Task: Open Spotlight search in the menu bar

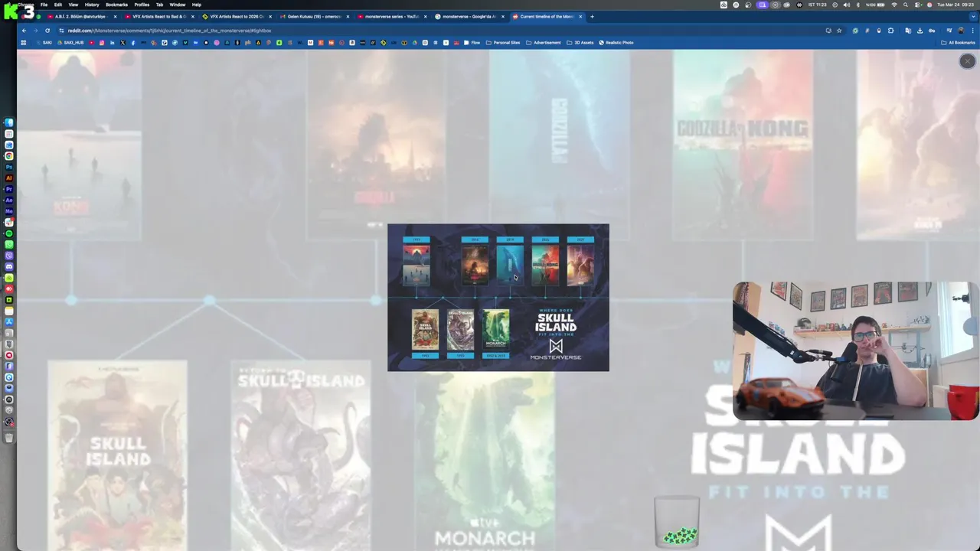Action: (x=905, y=5)
